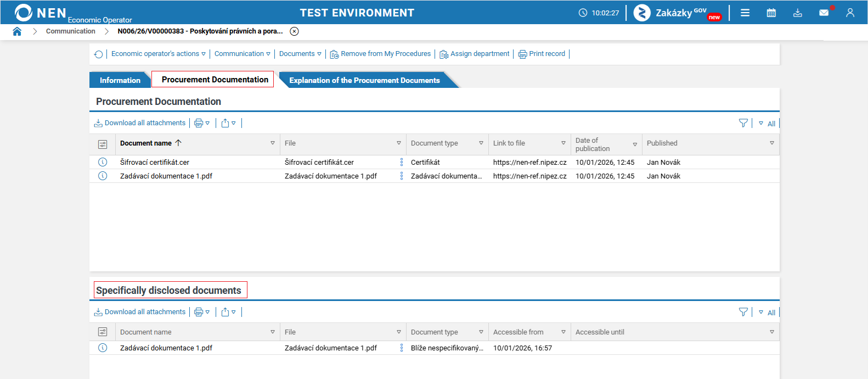Show info for the disclosed Zadávací dokumentace 1.pdf row
Screen dimensions: 868x379
103,348
